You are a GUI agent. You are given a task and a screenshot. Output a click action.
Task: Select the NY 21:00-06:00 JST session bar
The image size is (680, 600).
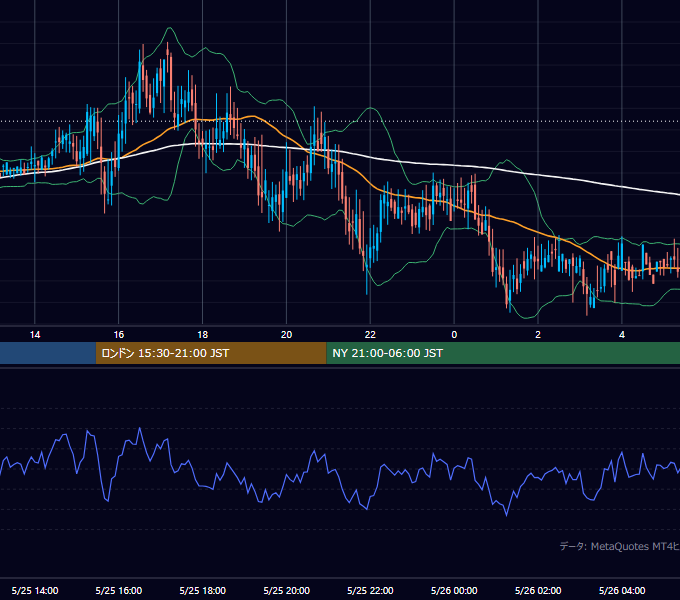pos(503,353)
